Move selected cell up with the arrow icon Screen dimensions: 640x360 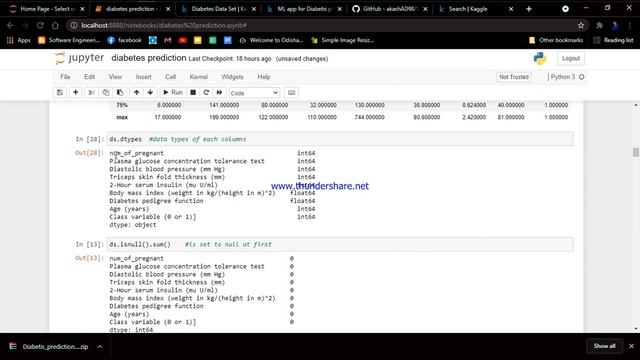(136, 93)
